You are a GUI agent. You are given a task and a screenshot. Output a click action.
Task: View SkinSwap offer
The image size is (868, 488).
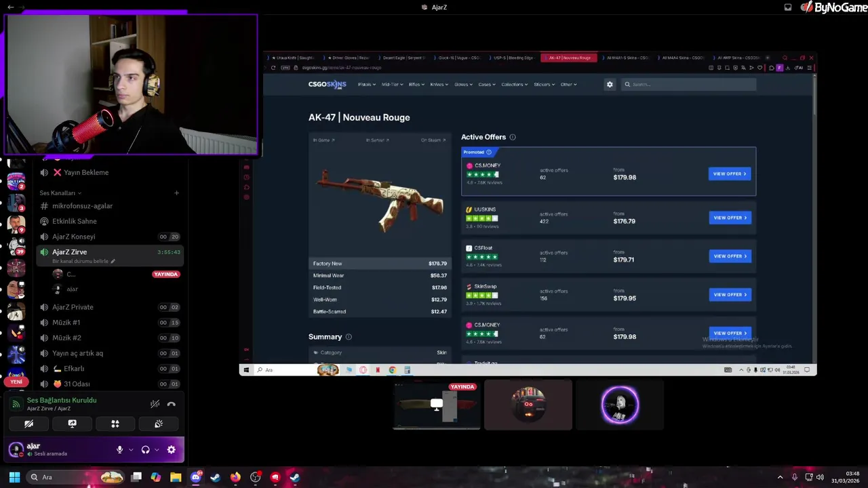tap(730, 295)
